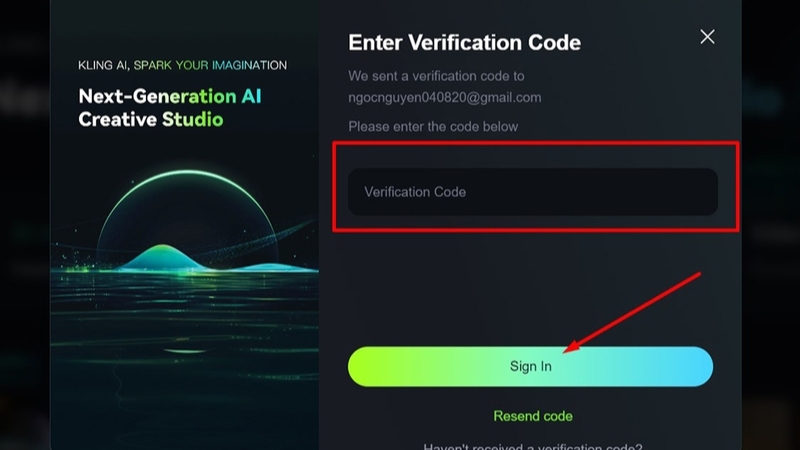Click "We sent a verification code to" text
This screenshot has height=450, width=800.
click(x=436, y=76)
